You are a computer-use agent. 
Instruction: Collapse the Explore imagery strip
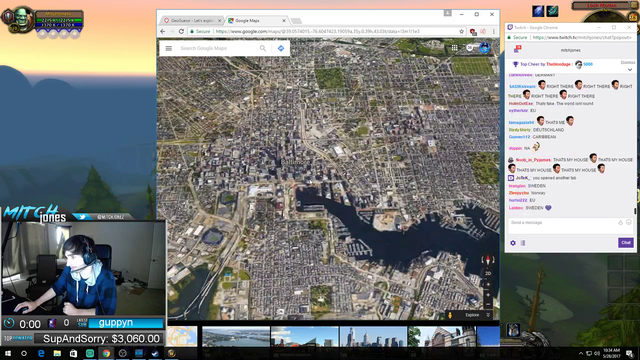click(488, 315)
